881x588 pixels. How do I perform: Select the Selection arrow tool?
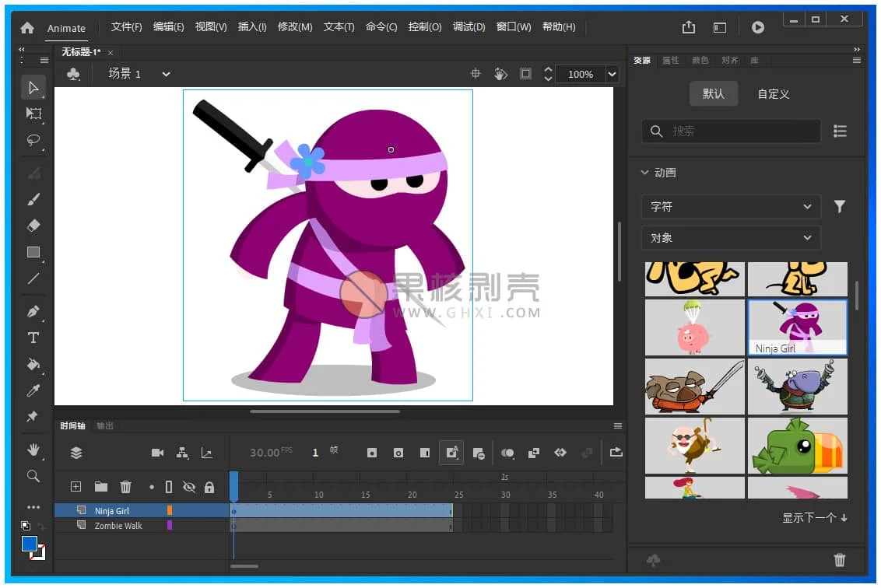pyautogui.click(x=33, y=88)
